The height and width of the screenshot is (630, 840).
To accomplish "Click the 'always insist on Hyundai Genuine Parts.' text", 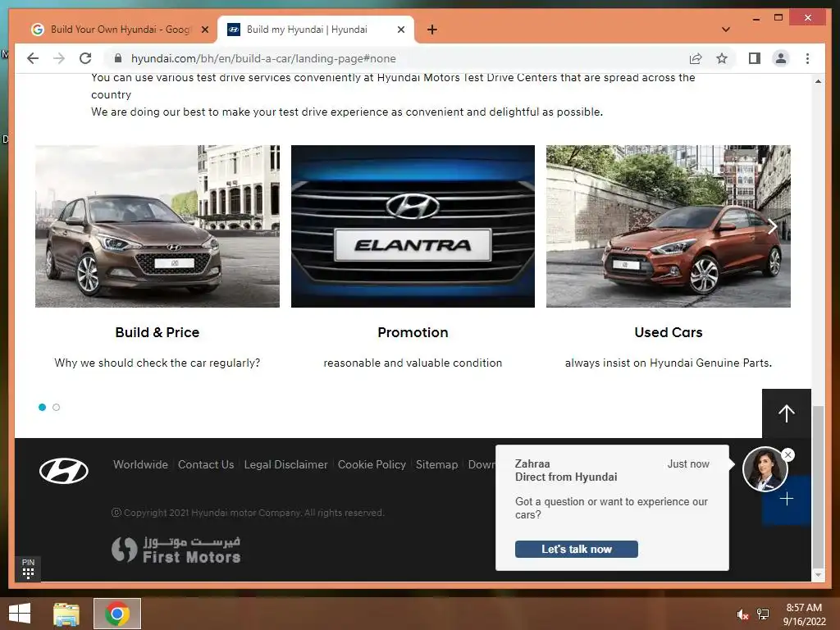I will tap(668, 363).
